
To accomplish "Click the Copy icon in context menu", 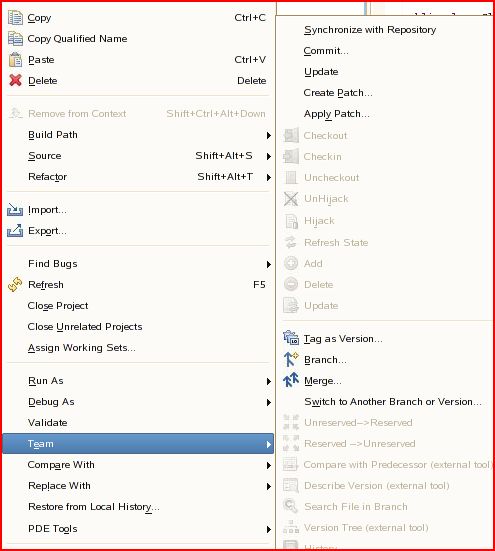I will click(15, 18).
